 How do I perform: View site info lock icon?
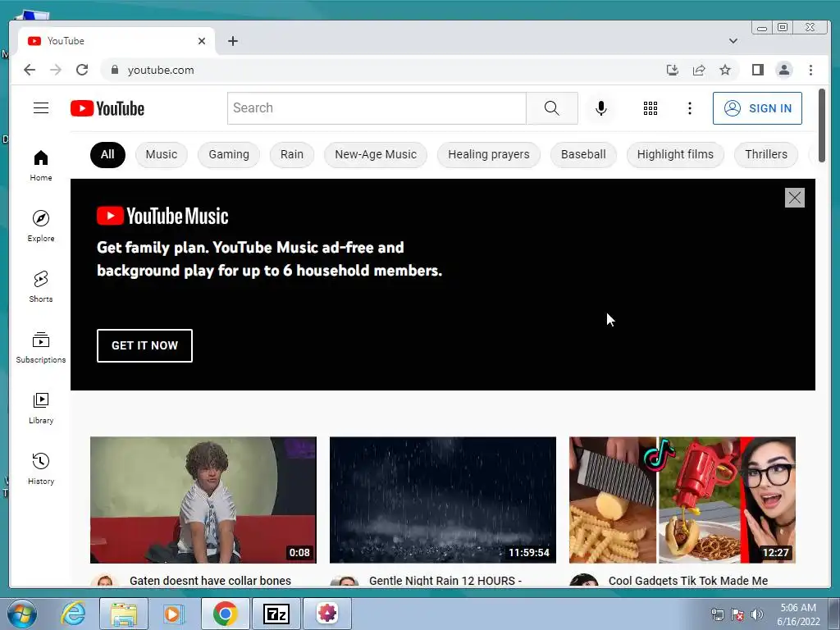coord(114,70)
